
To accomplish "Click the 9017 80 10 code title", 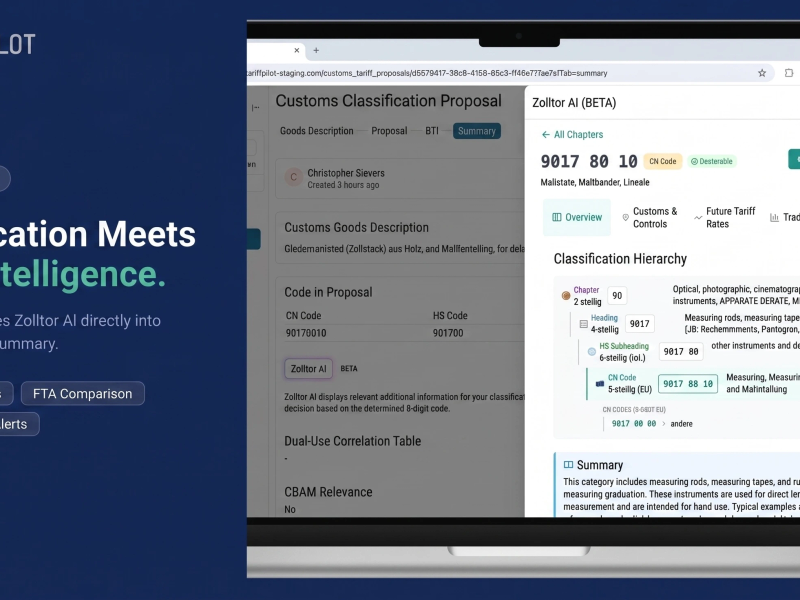I will pos(589,161).
